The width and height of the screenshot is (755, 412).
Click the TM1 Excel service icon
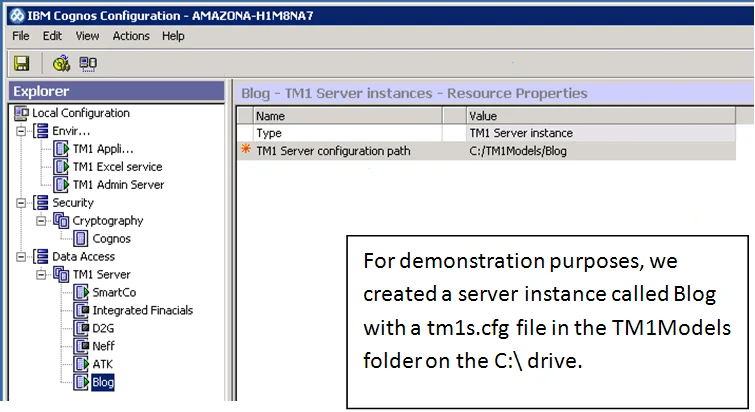[x=62, y=167]
